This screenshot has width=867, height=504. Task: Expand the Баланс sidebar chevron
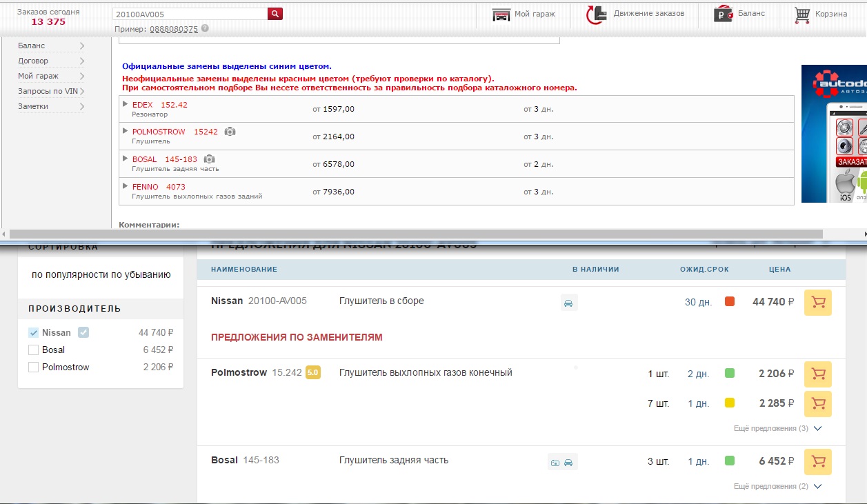click(x=82, y=46)
